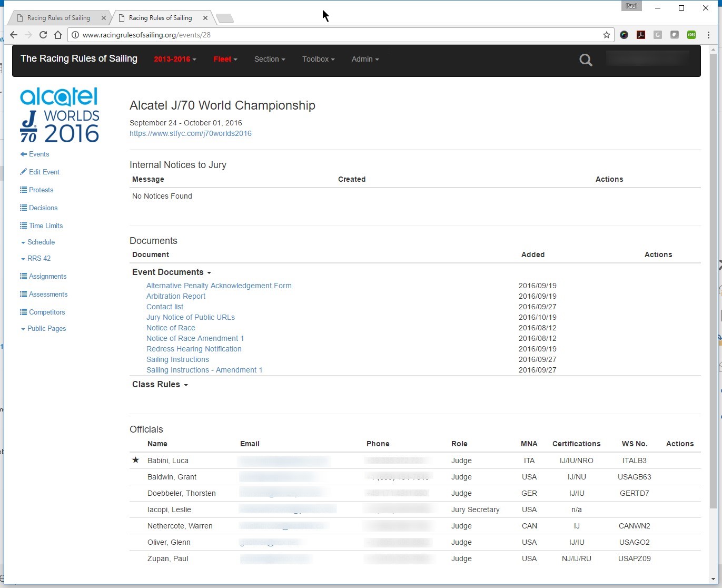Open Alternative Penalty Acknowledgement Form

(219, 286)
